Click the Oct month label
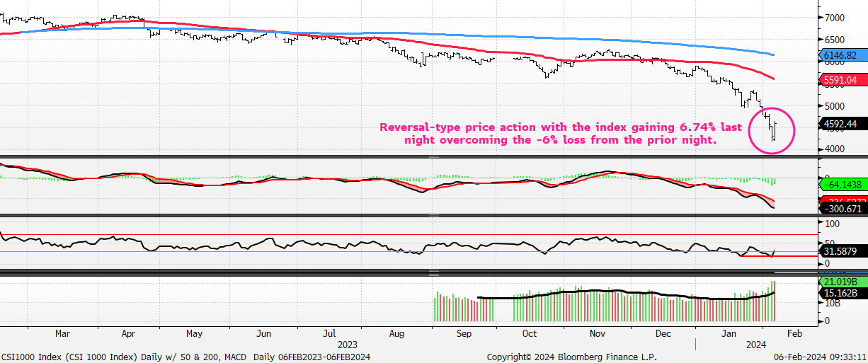This screenshot has width=868, height=363. click(529, 333)
